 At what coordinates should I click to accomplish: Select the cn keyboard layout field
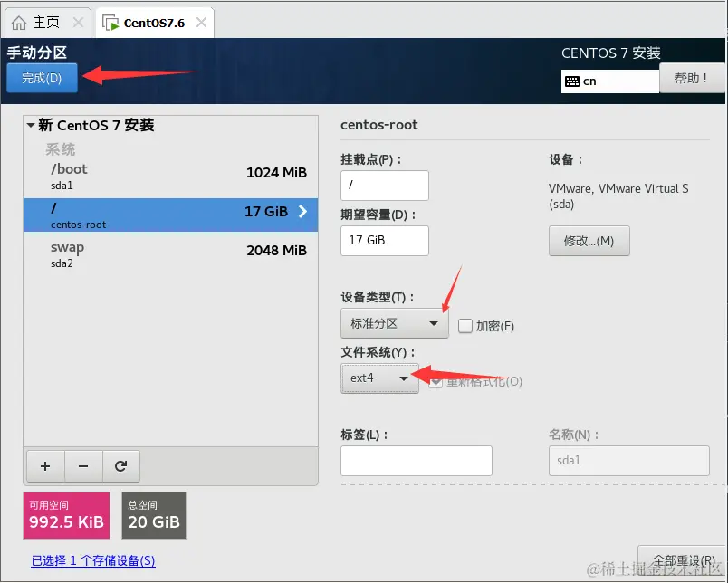609,81
